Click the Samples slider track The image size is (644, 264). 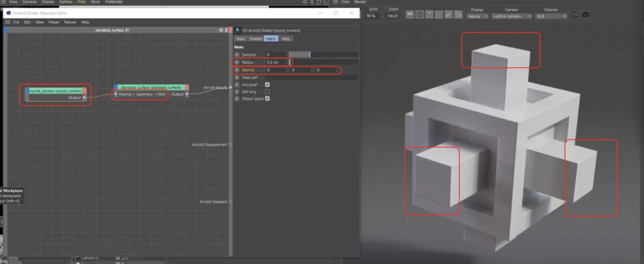(323, 54)
